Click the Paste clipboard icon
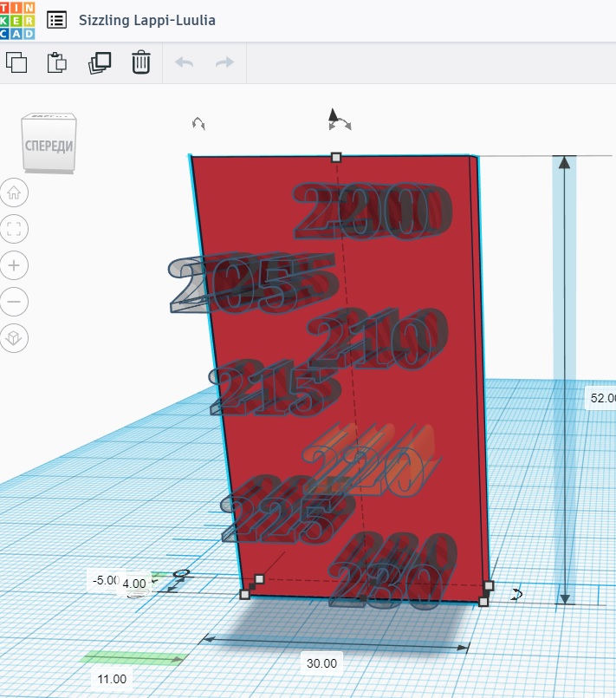The image size is (616, 698). tap(57, 62)
